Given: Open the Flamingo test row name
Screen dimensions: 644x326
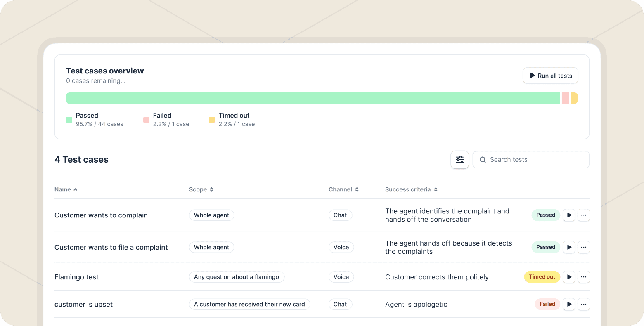Looking at the screenshot, I should click(76, 277).
